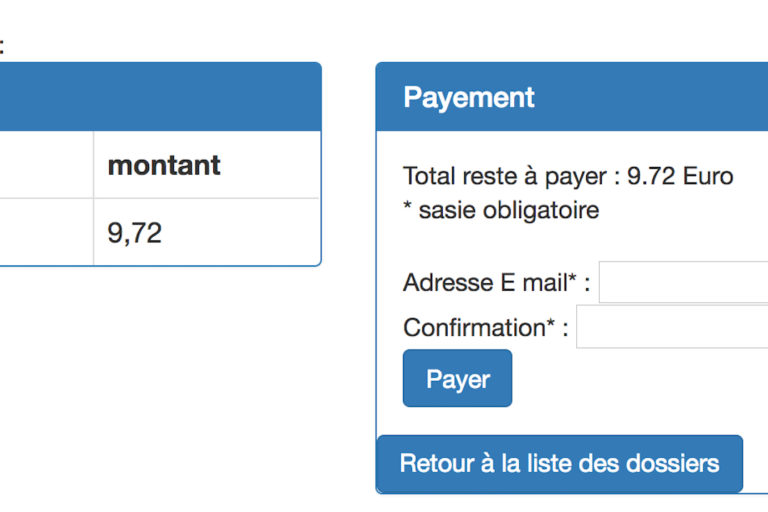Click the colon text above the left panel
The width and height of the screenshot is (768, 512).
(x=2, y=44)
